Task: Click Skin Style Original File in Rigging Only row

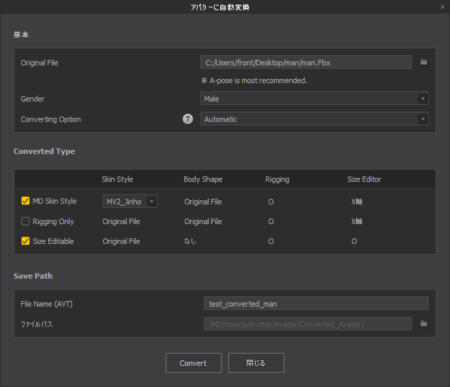Action: pos(121,221)
